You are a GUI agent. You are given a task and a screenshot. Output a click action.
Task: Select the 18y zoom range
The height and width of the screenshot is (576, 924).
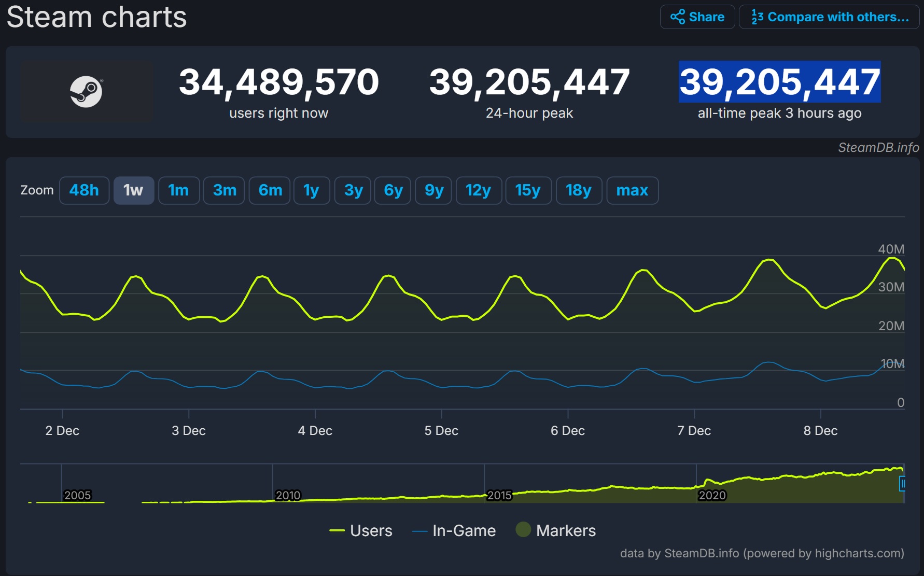(579, 190)
